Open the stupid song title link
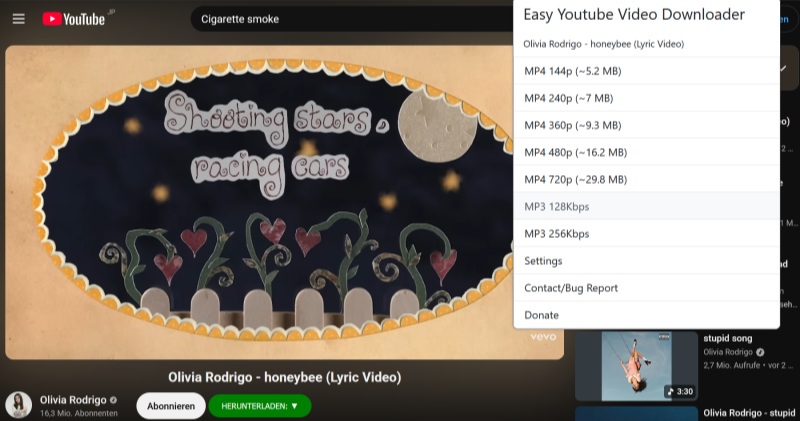800x421 pixels. pyautogui.click(x=728, y=338)
